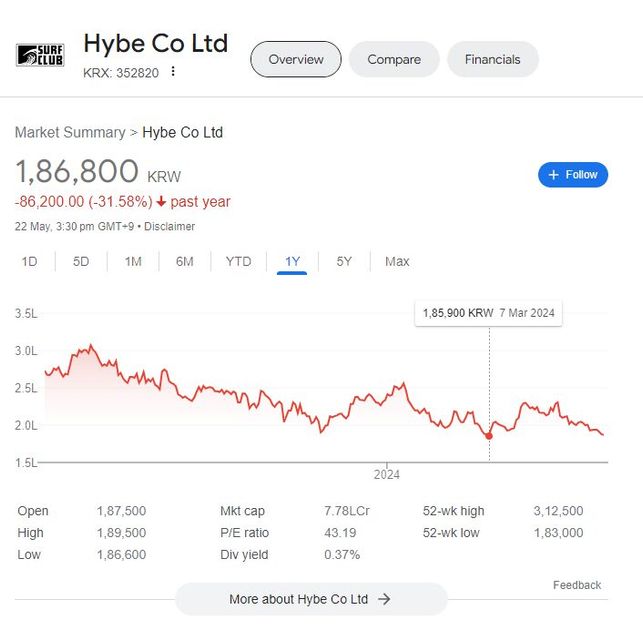Select the 5D time range
This screenshot has width=643, height=640.
click(81, 262)
